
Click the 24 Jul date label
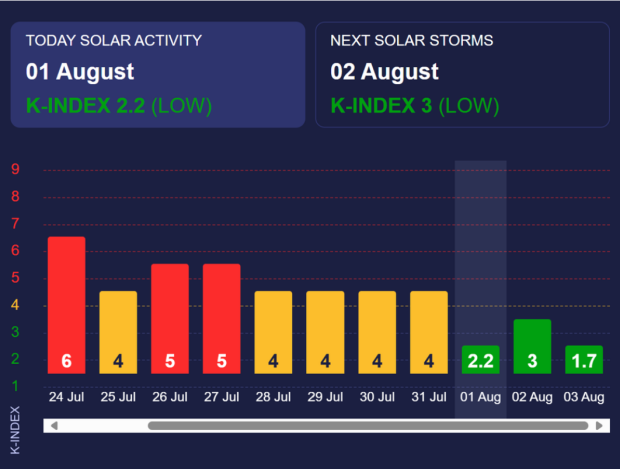[x=66, y=397]
